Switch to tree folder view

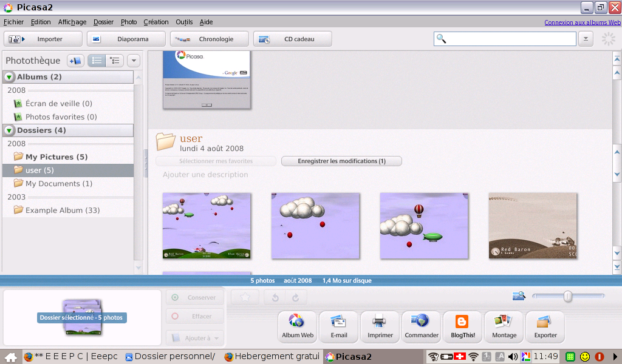click(115, 61)
